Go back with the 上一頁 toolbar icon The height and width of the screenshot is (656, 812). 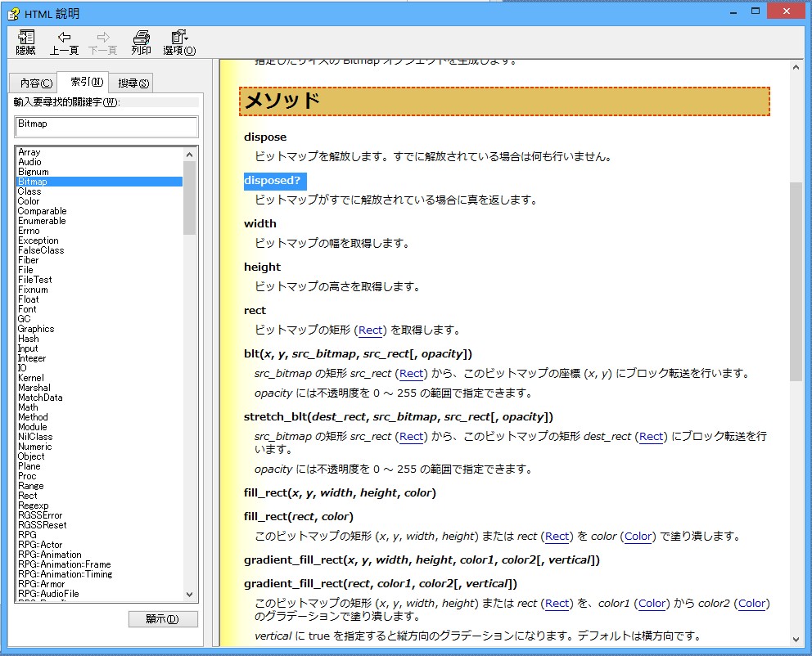point(64,43)
